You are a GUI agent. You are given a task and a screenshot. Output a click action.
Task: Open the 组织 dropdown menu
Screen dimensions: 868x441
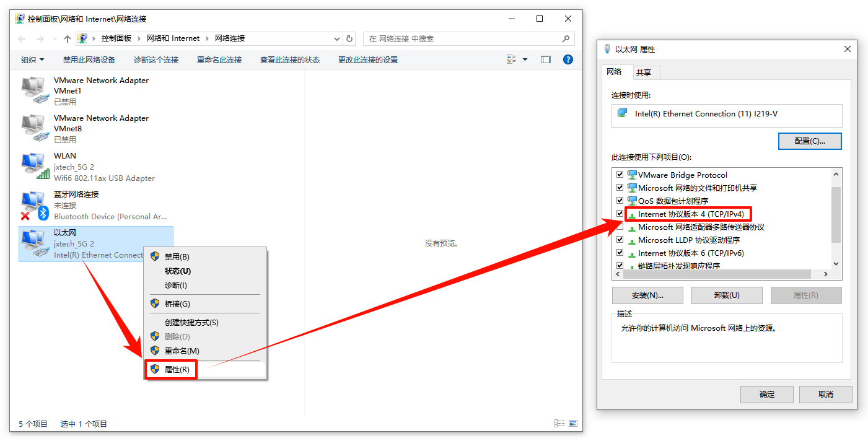pos(33,59)
